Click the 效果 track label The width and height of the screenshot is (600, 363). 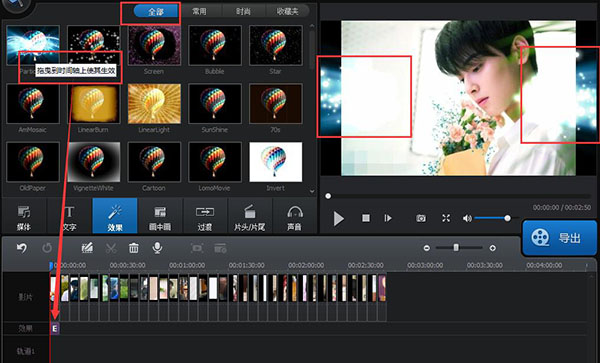pos(25,328)
